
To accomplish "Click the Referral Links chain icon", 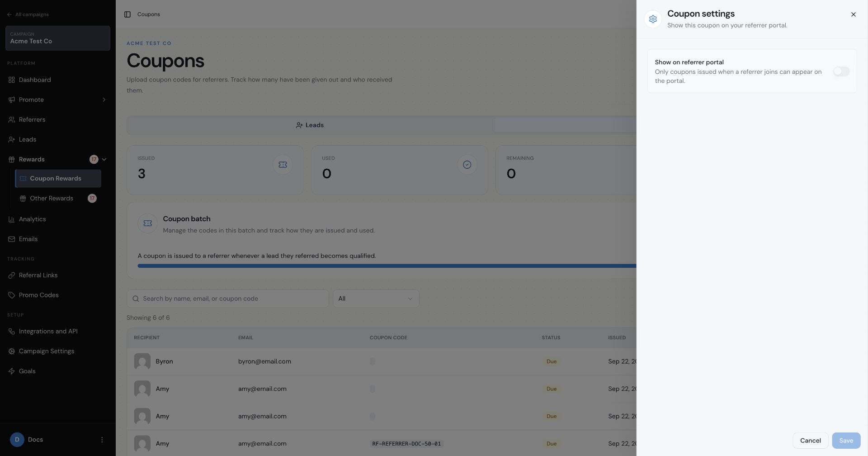I will [12, 275].
